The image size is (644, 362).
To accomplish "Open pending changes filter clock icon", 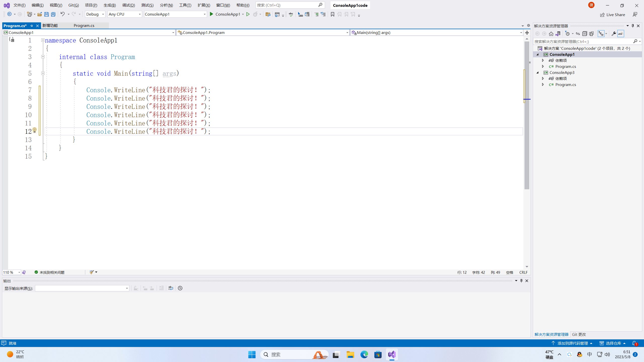I will [567, 34].
